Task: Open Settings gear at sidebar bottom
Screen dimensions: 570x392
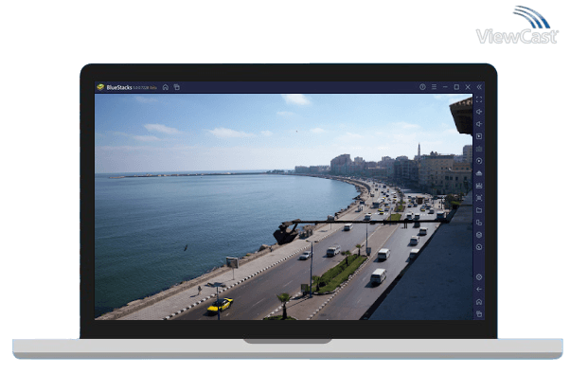Action: coord(479,276)
